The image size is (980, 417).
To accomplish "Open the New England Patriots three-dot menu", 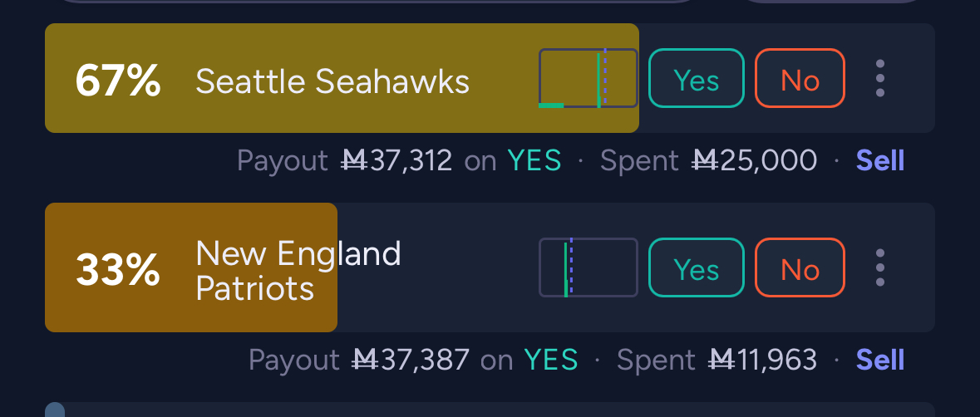I will pos(880,267).
